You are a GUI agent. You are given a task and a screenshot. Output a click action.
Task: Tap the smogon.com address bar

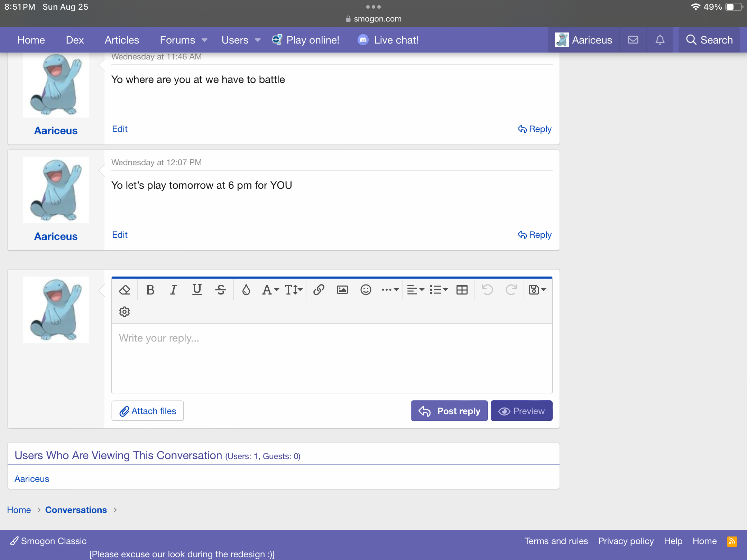coord(373,19)
